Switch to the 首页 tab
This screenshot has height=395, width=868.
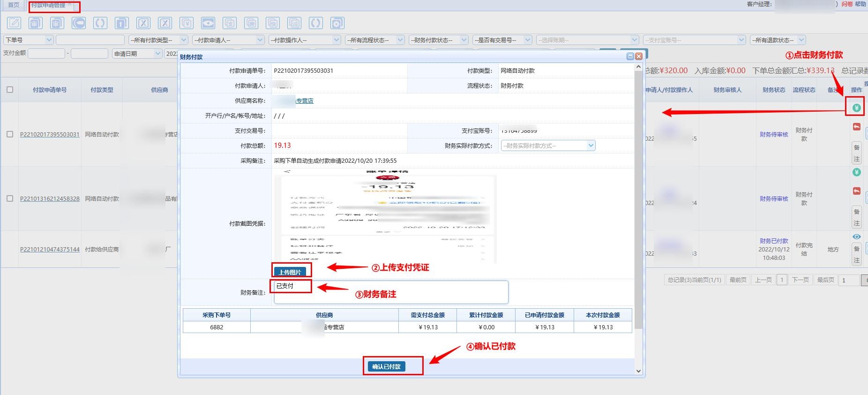pyautogui.click(x=14, y=5)
